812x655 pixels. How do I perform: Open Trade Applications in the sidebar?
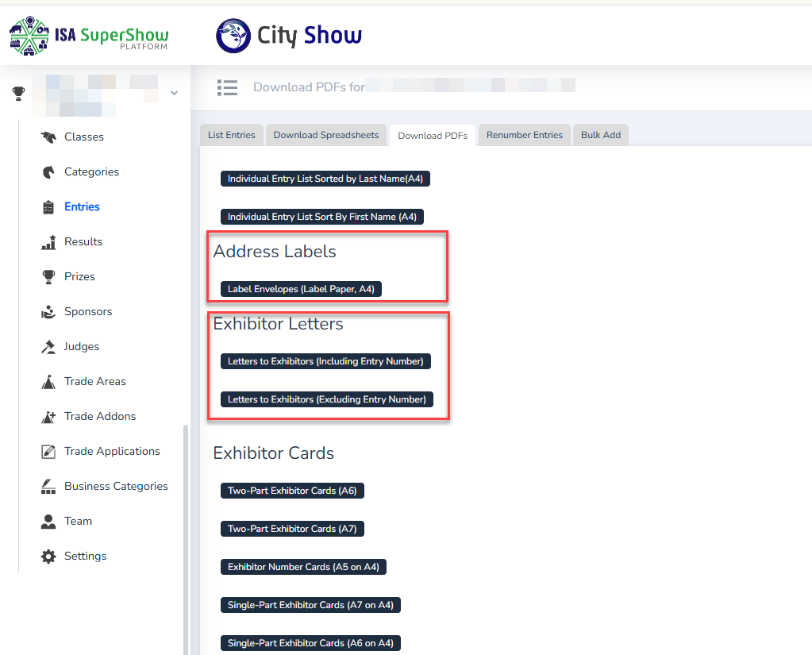coord(112,451)
